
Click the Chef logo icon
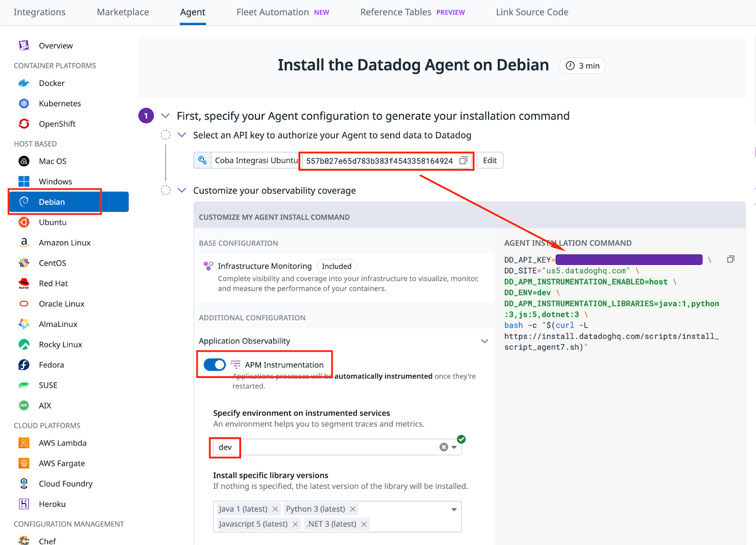pyautogui.click(x=24, y=540)
